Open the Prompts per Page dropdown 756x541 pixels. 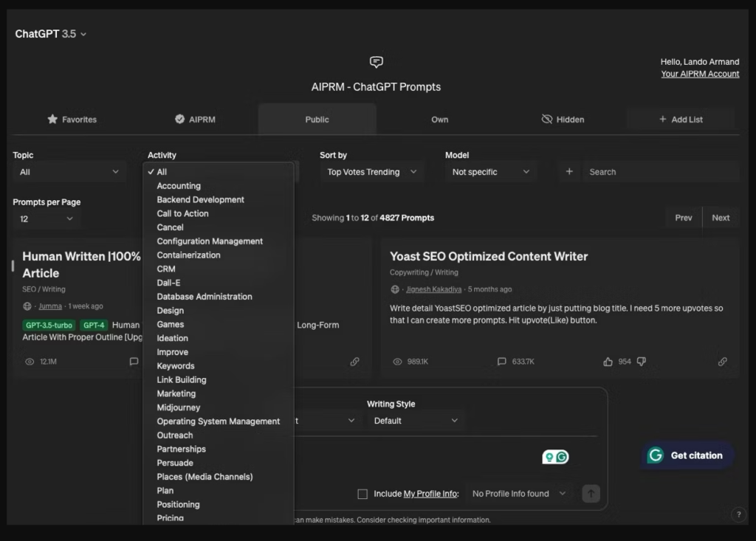pos(46,219)
